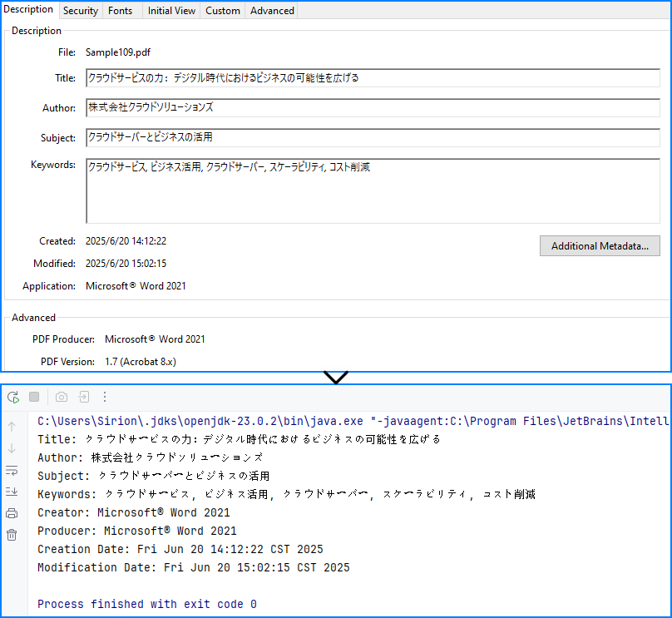View the Initial View tab
672x618 pixels.
pyautogui.click(x=170, y=10)
